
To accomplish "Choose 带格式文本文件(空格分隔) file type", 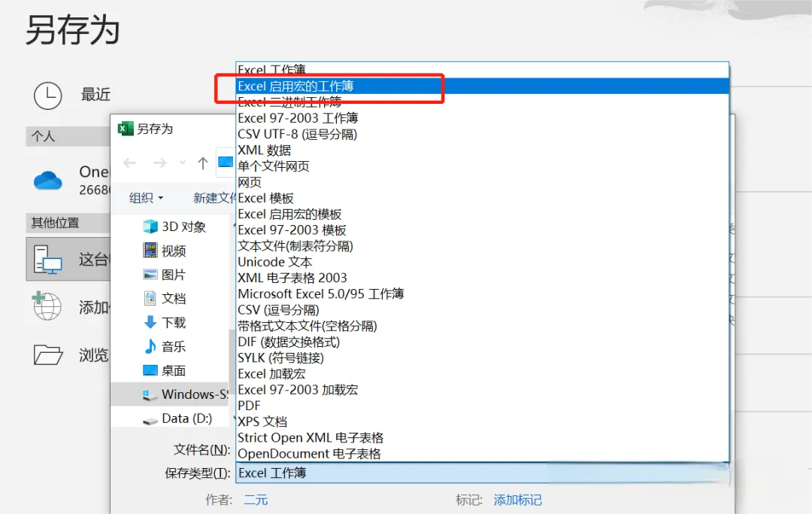I will (482, 326).
